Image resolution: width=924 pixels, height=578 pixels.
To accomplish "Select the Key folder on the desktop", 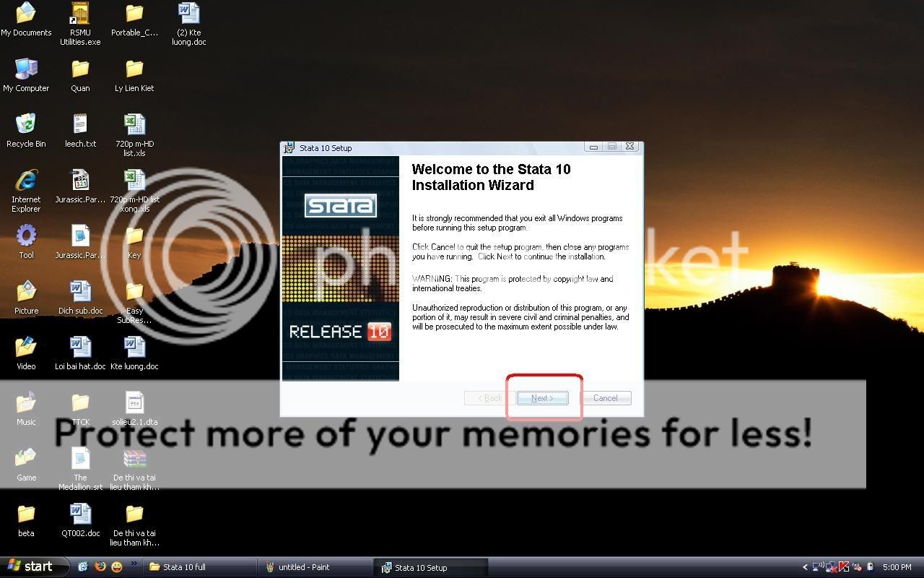I will pos(134,242).
